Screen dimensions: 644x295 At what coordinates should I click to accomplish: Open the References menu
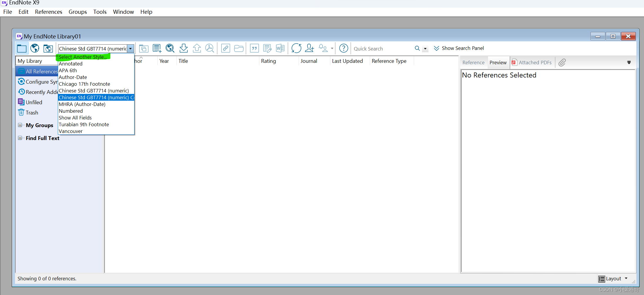tap(48, 12)
